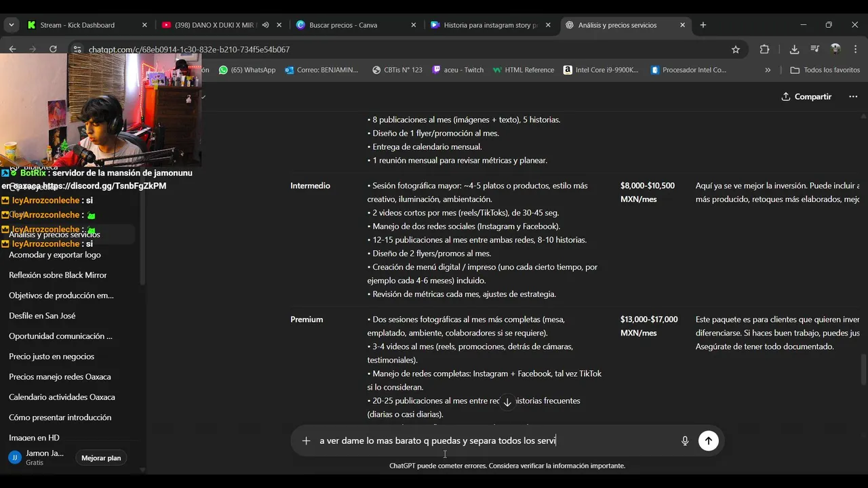Select the $8,000-$10,500 MXN/mes price
This screenshot has height=488, width=868.
pyautogui.click(x=648, y=192)
